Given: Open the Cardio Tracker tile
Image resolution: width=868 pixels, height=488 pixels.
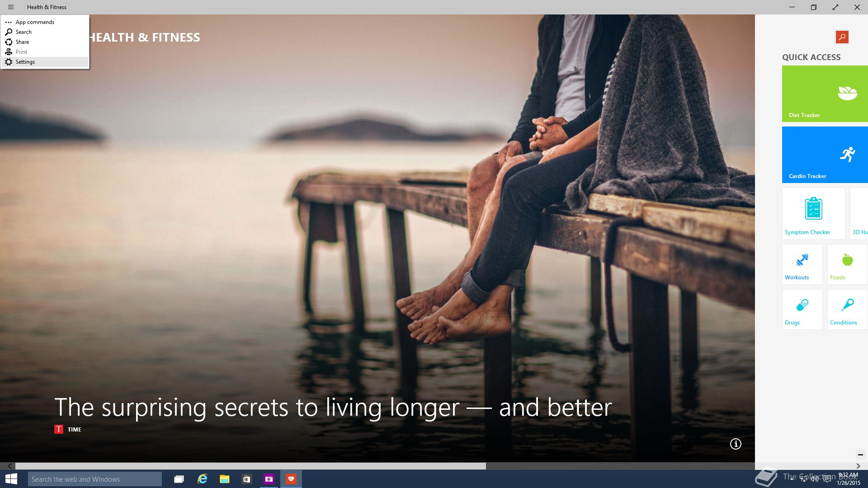Looking at the screenshot, I should tap(825, 155).
